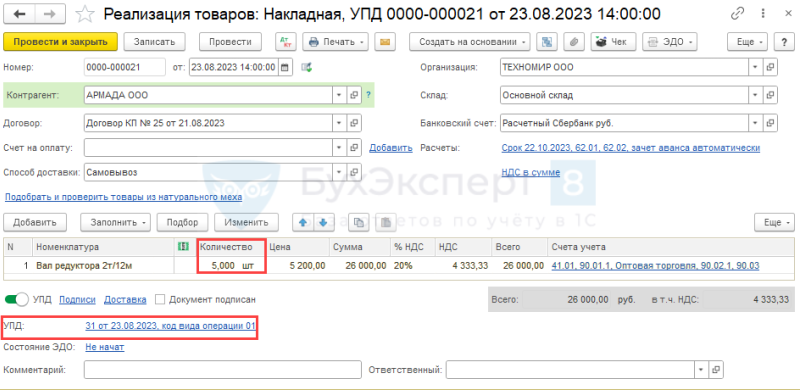Check the Документ подписан checkbox

pos(160,300)
